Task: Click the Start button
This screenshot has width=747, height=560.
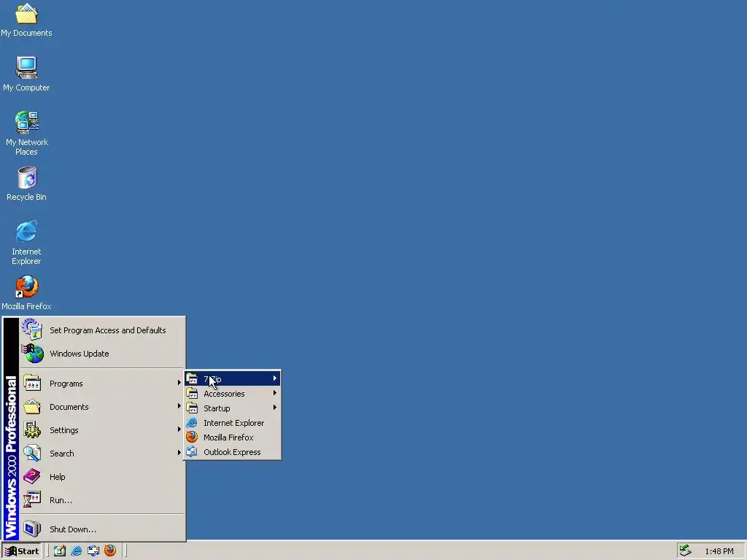Action: coord(22,551)
